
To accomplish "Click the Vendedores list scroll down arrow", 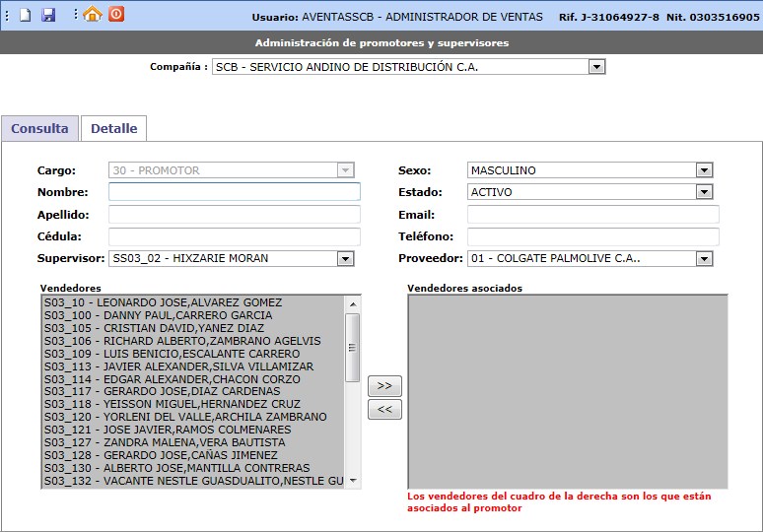I will tap(353, 481).
